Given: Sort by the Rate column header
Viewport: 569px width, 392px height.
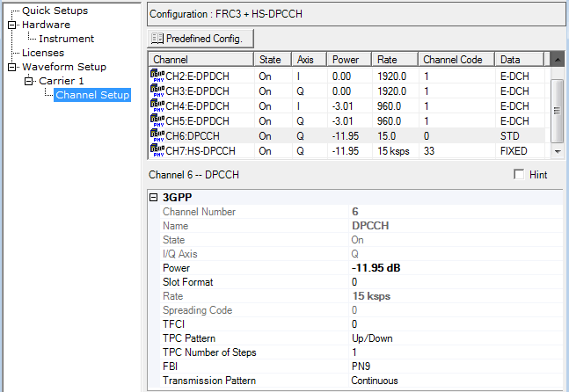Looking at the screenshot, I should pyautogui.click(x=395, y=59).
